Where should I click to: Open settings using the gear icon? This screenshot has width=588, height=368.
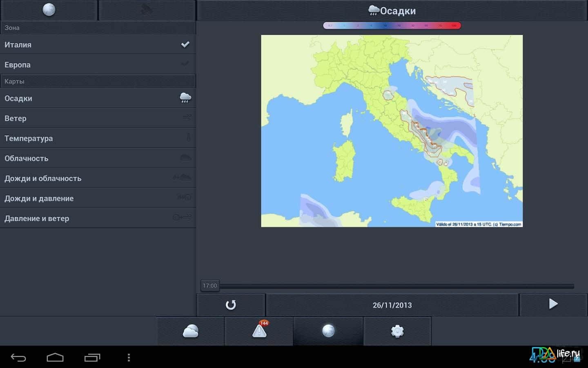[397, 331]
